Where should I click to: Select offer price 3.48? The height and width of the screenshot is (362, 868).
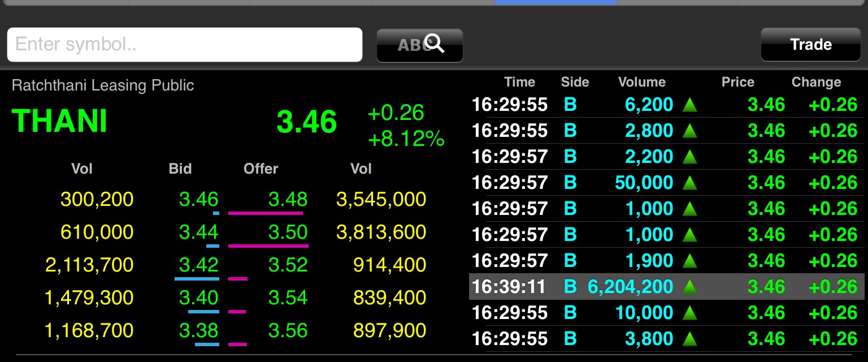288,199
